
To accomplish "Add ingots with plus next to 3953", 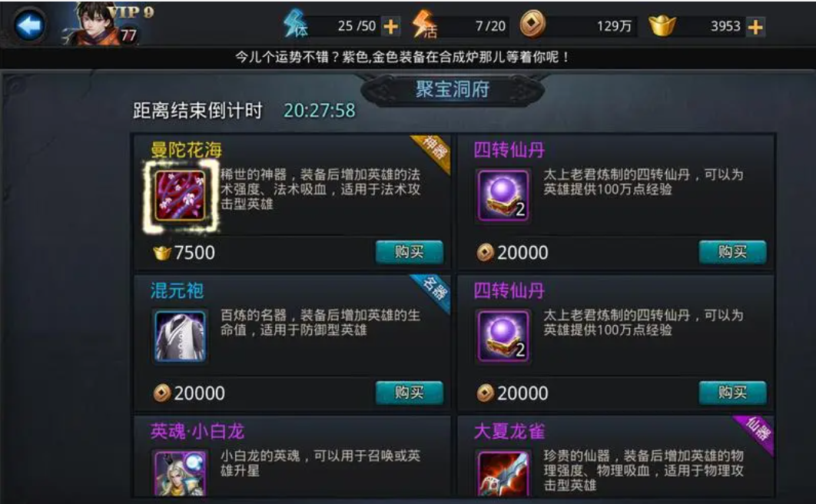I will [x=755, y=27].
